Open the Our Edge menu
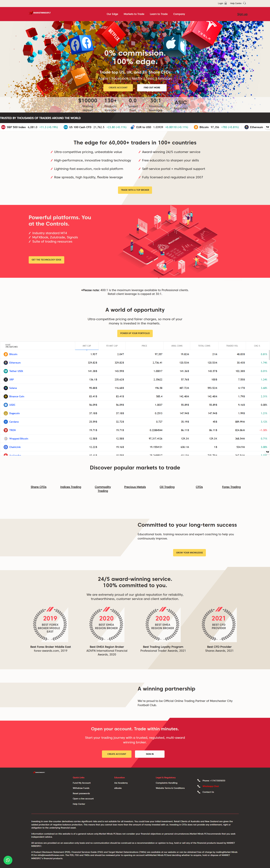This screenshot has height=868, width=270. point(112,14)
